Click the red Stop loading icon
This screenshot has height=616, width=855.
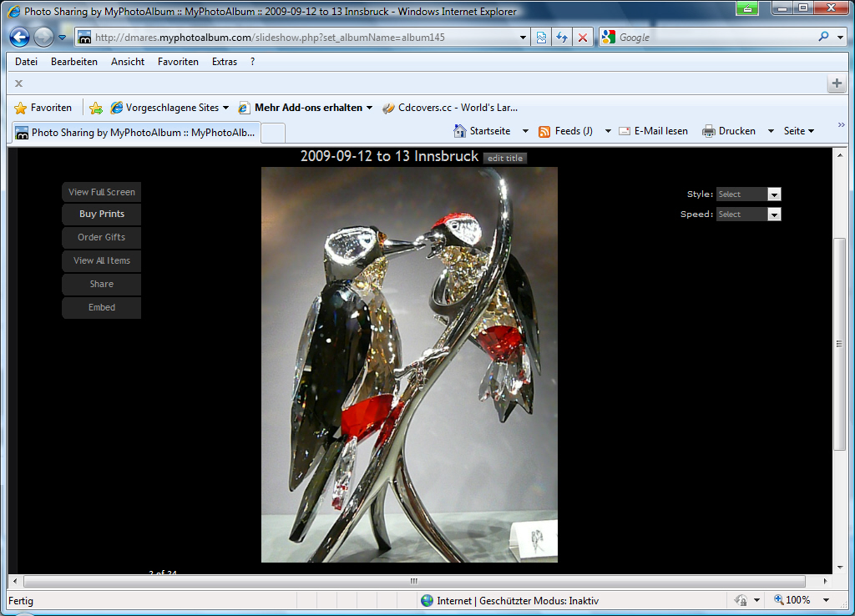[x=583, y=38]
